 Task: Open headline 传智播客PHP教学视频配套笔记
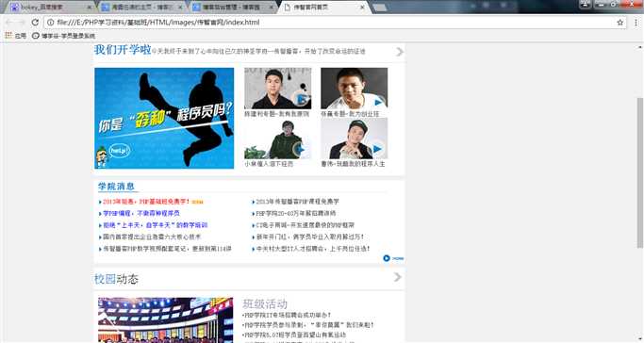[x=167, y=249]
